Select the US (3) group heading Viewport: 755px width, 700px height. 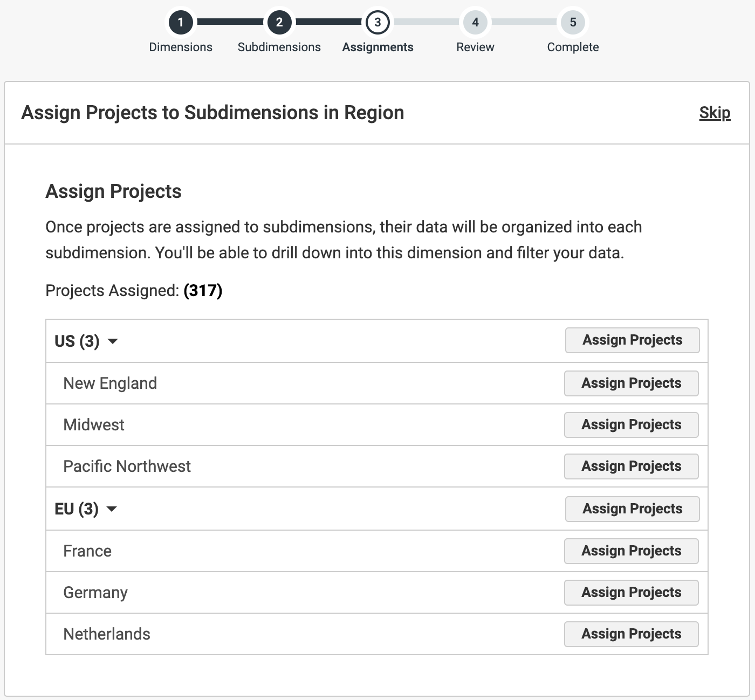[77, 341]
